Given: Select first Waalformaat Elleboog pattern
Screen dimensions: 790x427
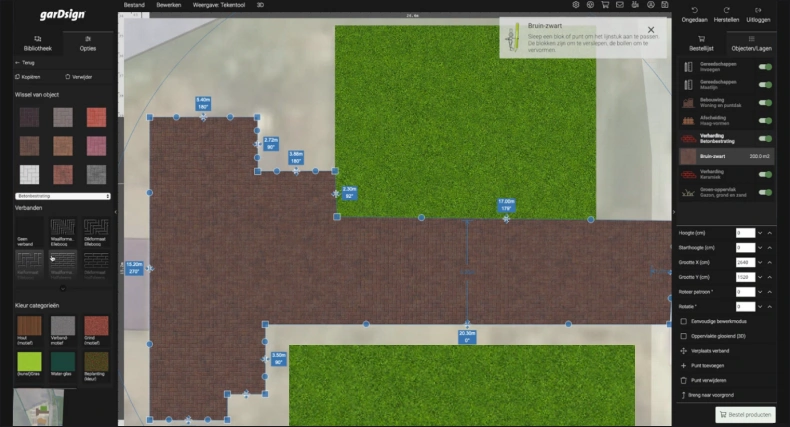Looking at the screenshot, I should click(62, 232).
